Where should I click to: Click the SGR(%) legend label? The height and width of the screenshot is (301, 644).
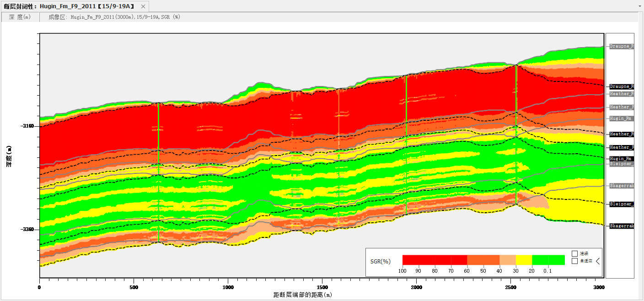[x=381, y=262]
